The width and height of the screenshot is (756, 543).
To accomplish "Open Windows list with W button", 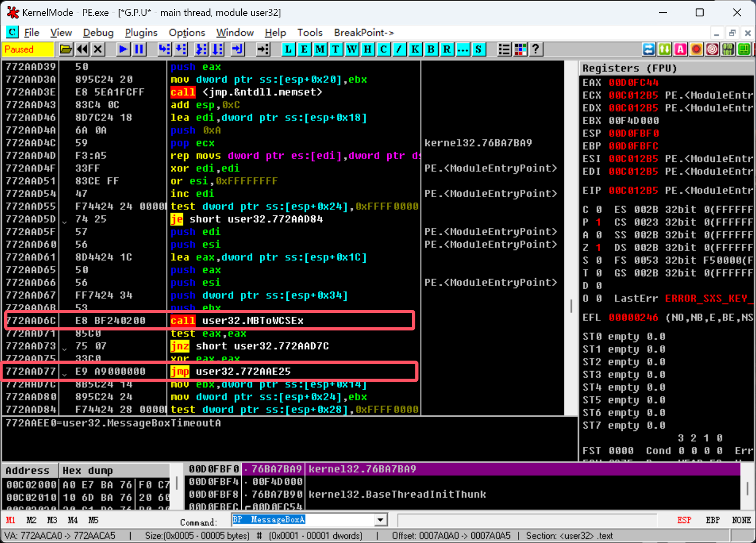I will click(x=352, y=49).
